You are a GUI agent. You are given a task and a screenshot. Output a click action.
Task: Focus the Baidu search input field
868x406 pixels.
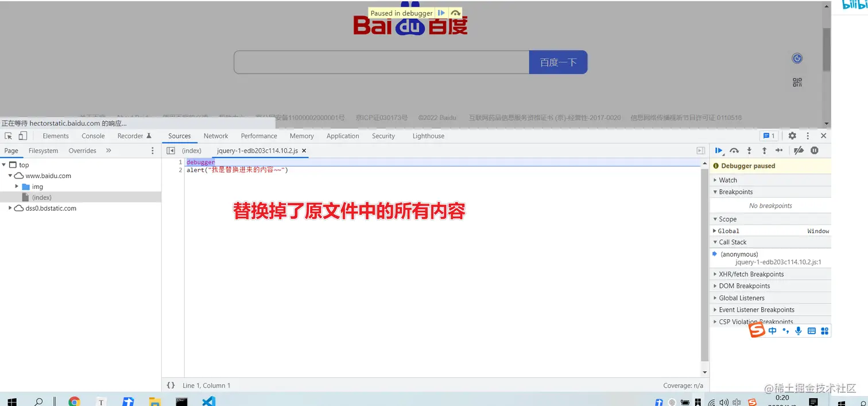tap(381, 62)
